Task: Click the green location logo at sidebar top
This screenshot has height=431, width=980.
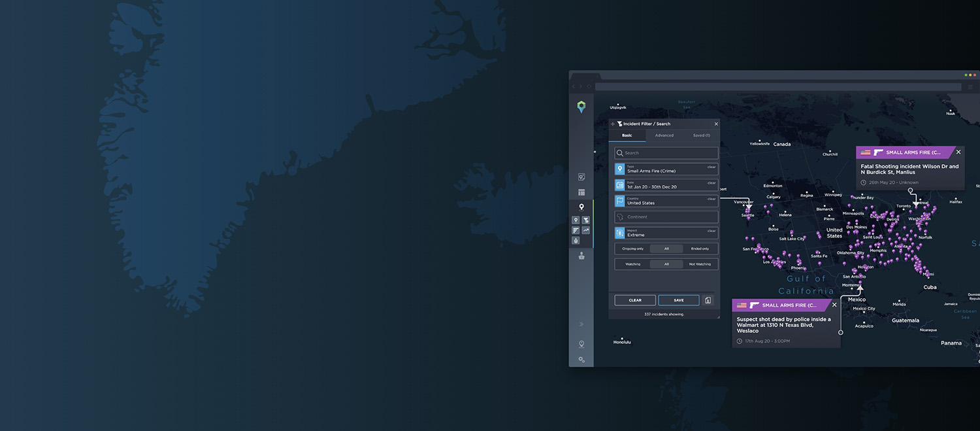Action: (x=581, y=107)
